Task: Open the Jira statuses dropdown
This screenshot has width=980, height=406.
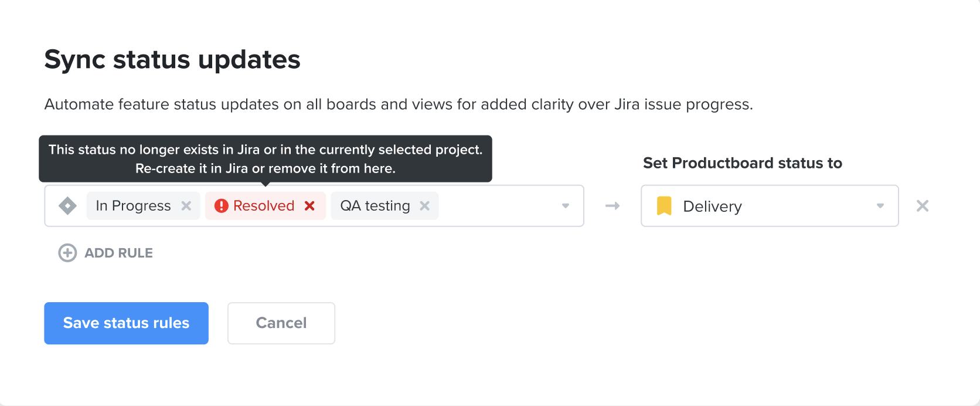Action: pos(565,205)
